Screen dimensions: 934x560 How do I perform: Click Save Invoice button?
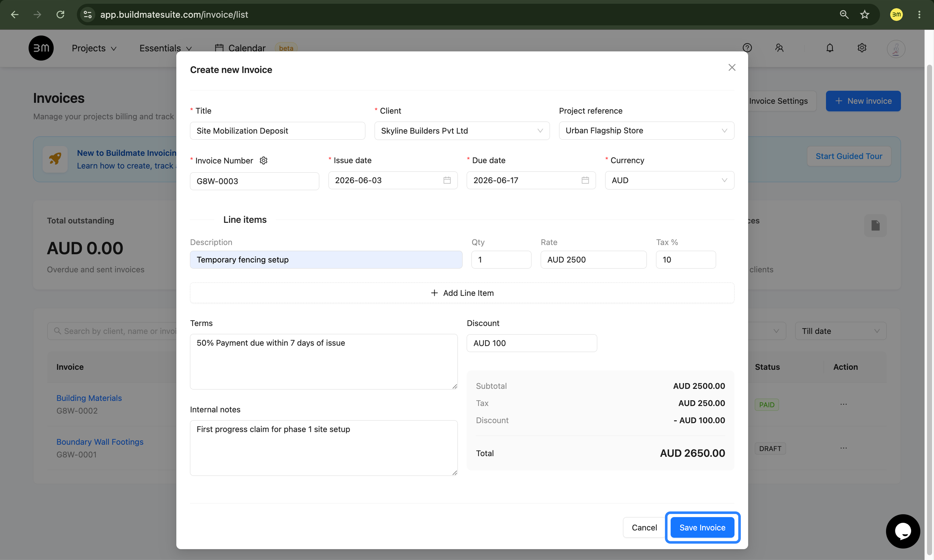(702, 527)
